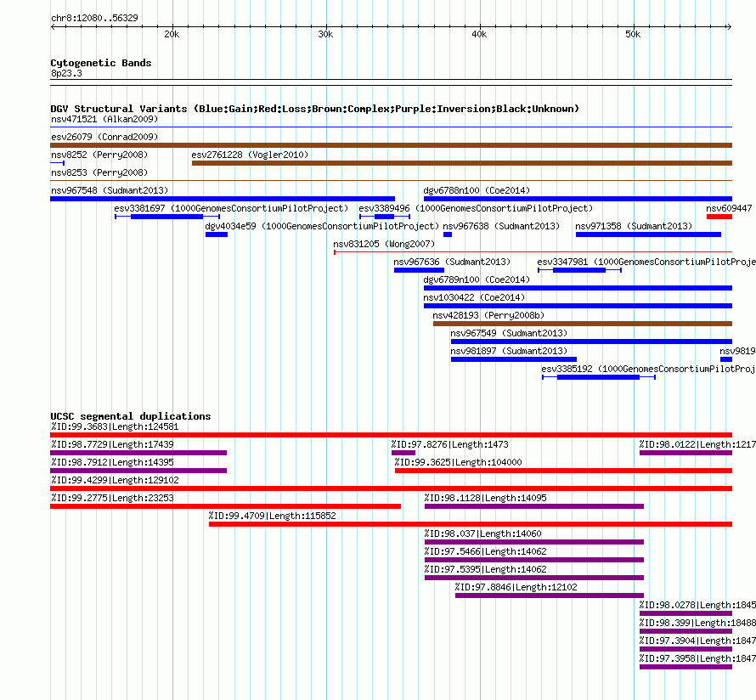The height and width of the screenshot is (700, 756).
Task: Open duplication %ID:97.8276 Length:1473
Action: (403, 453)
